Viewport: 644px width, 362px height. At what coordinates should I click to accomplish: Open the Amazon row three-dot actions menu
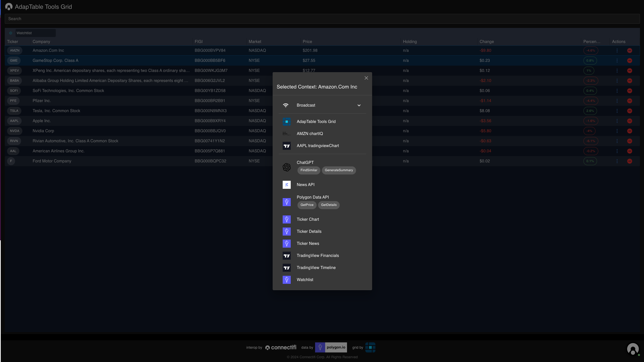click(617, 51)
